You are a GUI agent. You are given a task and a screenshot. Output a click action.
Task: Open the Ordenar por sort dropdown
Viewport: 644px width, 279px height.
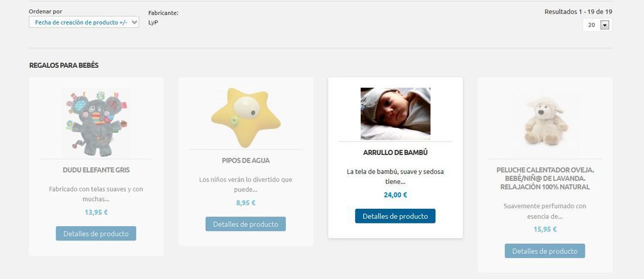84,22
